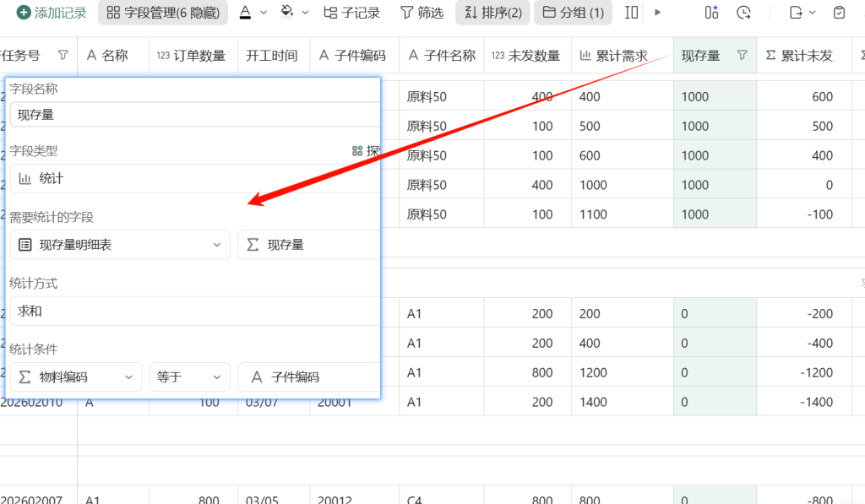The height and width of the screenshot is (504, 865).
Task: Select the 子件名称 column header
Action: 441,55
